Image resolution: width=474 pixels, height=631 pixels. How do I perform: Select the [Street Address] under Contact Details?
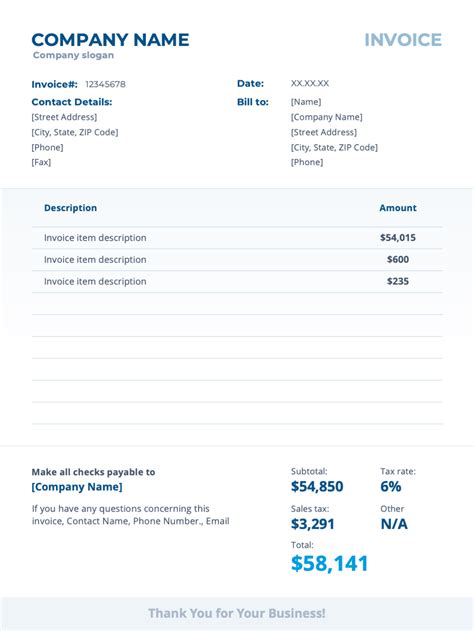(64, 117)
